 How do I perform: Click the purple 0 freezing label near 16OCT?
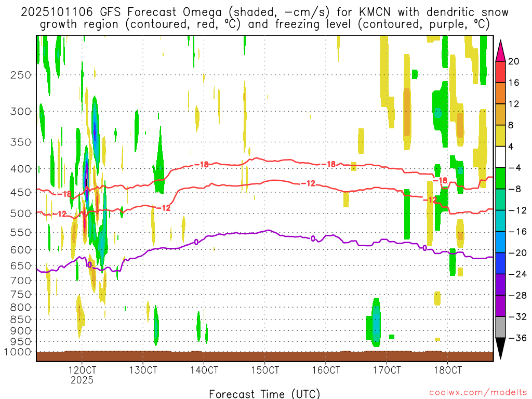[313, 238]
